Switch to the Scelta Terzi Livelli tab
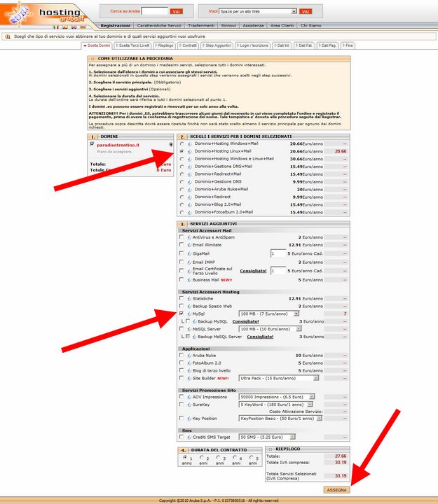 point(132,45)
